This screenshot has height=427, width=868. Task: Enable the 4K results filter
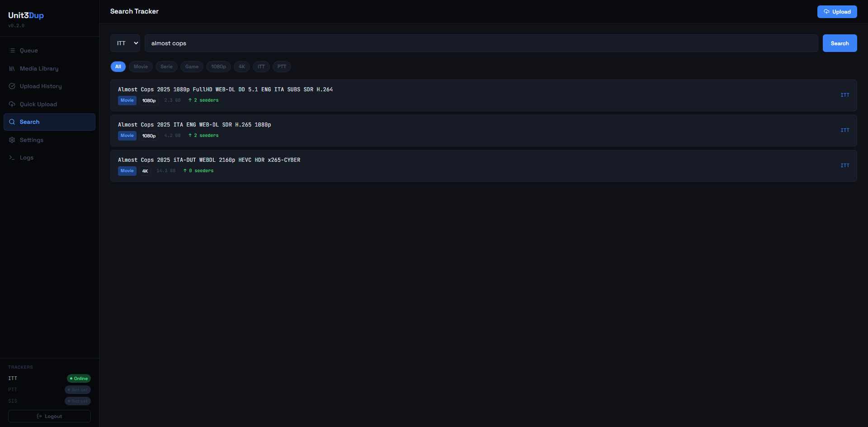(241, 66)
